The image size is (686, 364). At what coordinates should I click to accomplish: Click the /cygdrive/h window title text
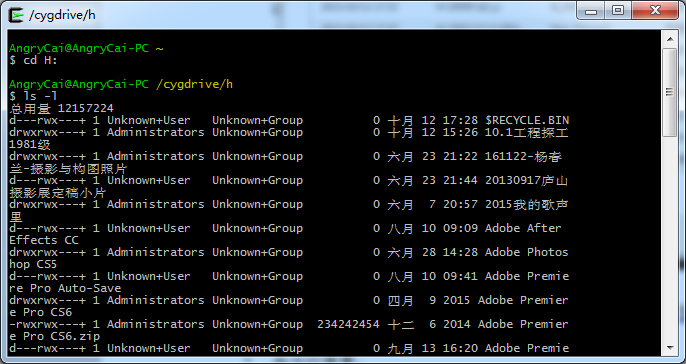click(x=62, y=15)
